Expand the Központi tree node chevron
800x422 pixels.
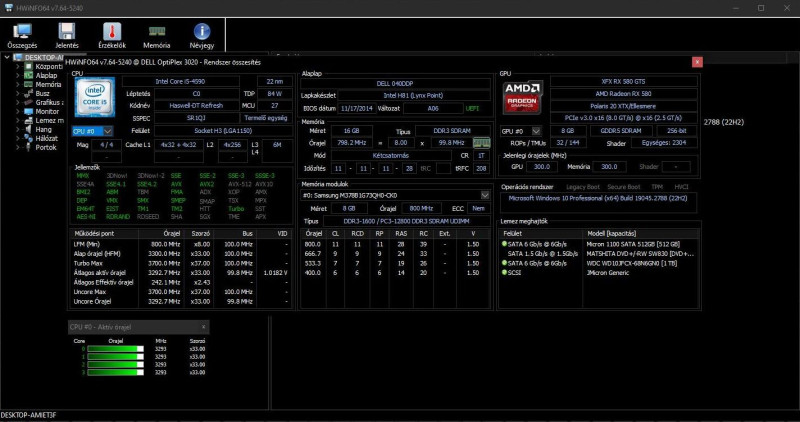click(17, 66)
